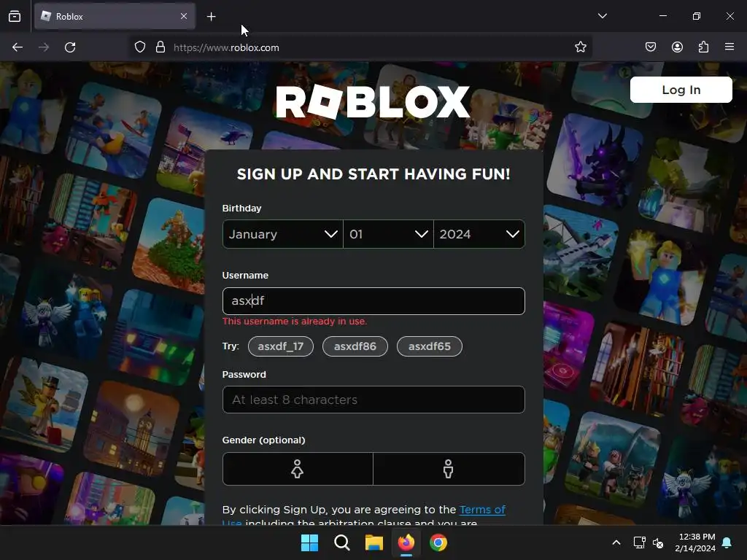
Task: Switch to Firefox in taskbar
Action: 406,542
